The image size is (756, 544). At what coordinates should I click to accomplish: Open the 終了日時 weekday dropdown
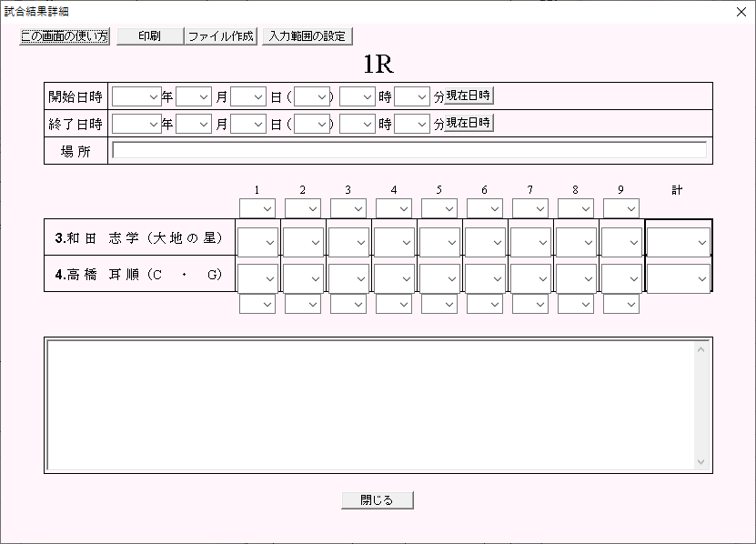[x=311, y=124]
